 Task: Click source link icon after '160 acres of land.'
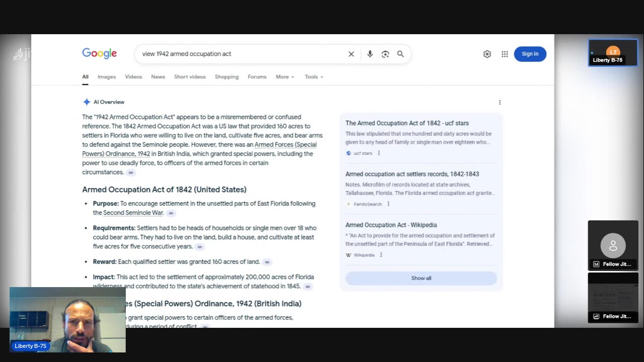267,262
